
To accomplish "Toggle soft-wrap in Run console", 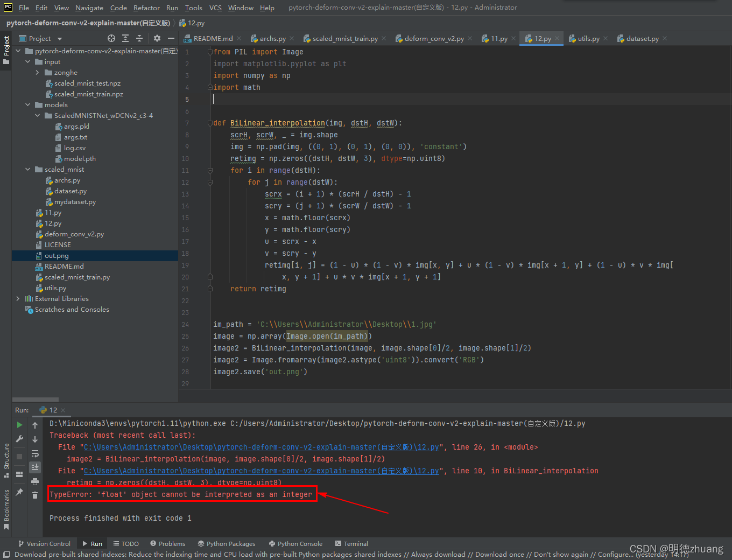I will [35, 453].
